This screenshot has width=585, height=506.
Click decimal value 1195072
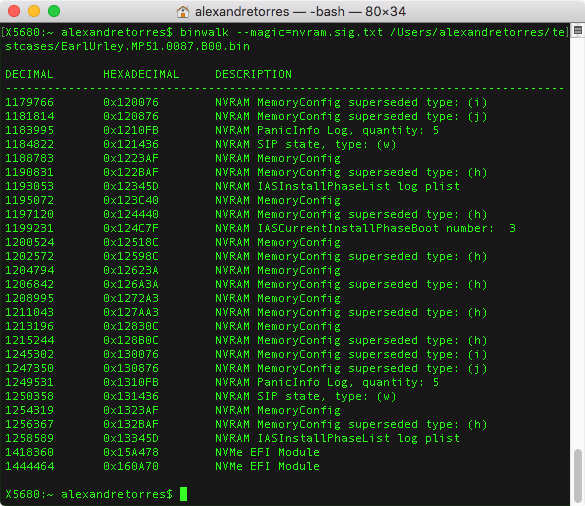[x=29, y=200]
